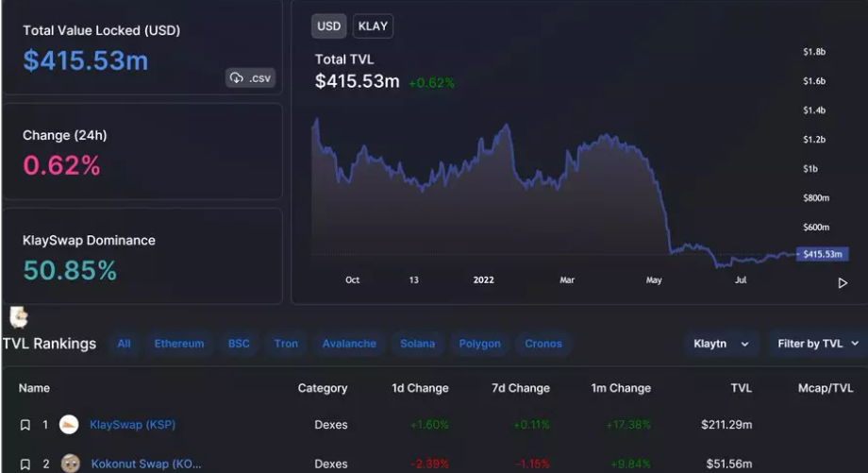The height and width of the screenshot is (473, 868).
Task: Filter TVL rankings by Solana
Action: click(x=417, y=344)
